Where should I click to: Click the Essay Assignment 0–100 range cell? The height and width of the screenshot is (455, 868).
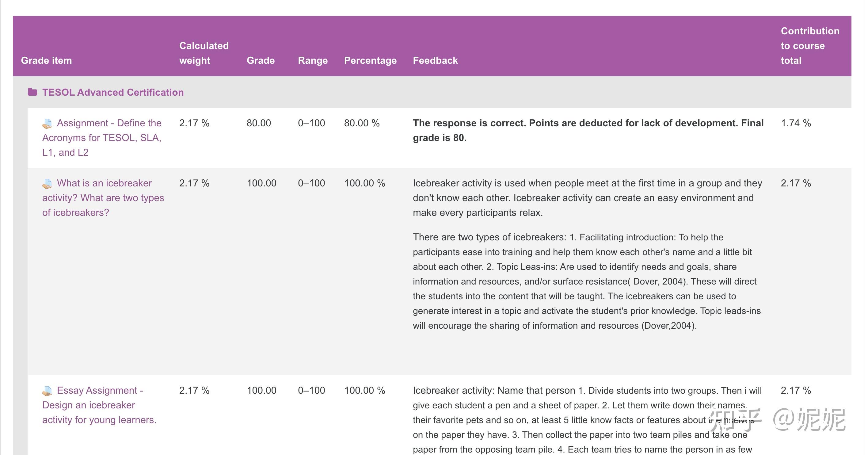[311, 390]
